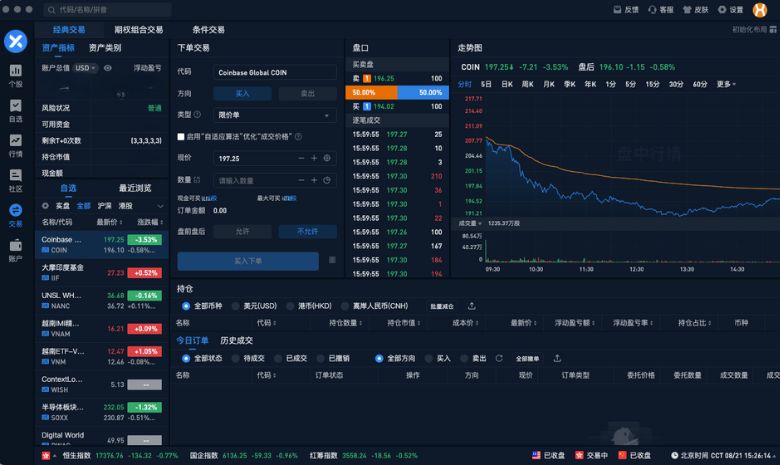This screenshot has height=465, width=780.
Task: Select the 交易 trade sidebar icon
Action: (x=15, y=210)
